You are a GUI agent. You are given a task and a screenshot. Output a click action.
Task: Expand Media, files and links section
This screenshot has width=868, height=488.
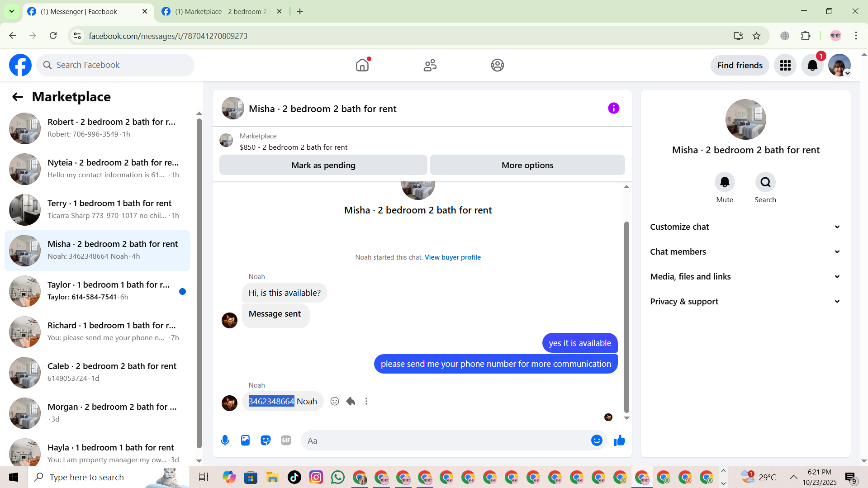(745, 276)
